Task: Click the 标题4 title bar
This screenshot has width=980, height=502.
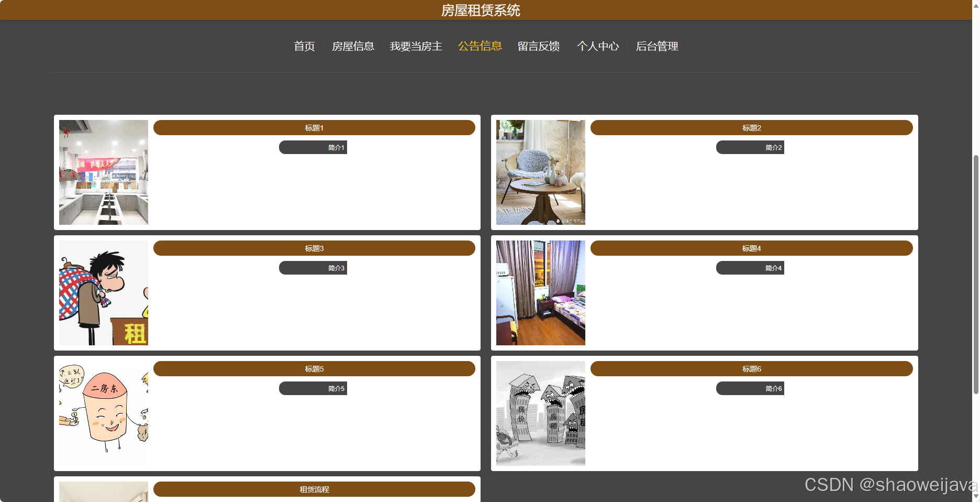Action: [751, 248]
